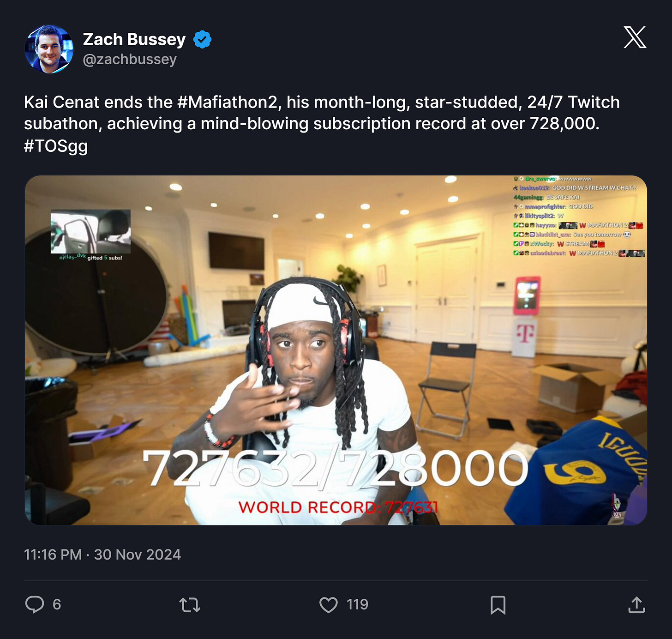
Task: Open the #TOSgg hashtag
Action: pyautogui.click(x=56, y=146)
